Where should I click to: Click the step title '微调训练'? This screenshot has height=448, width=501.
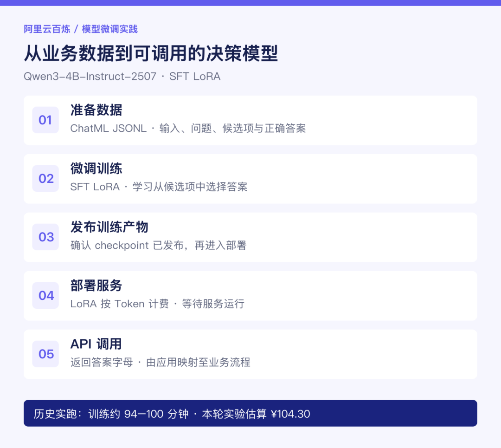[96, 169]
